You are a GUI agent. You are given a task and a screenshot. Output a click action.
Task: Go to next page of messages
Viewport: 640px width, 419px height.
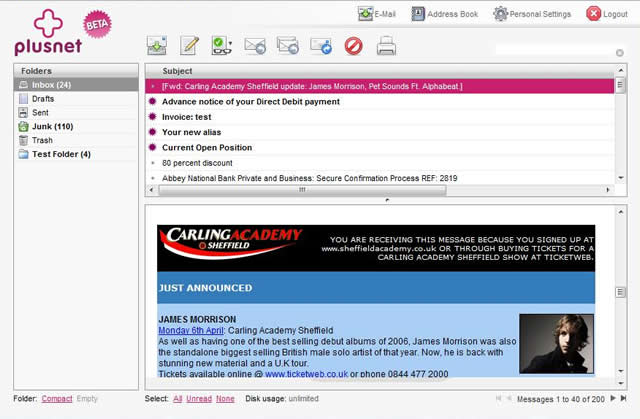(x=614, y=399)
